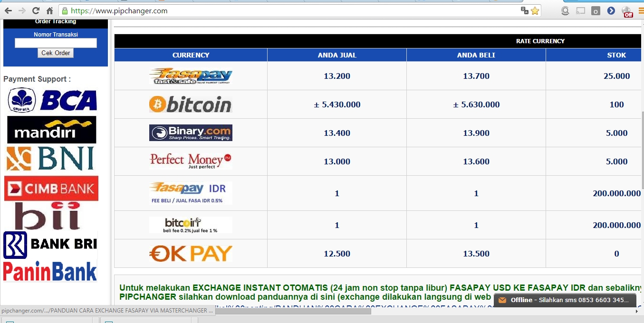Click FasaPay IDR stock 200.000.000

(617, 193)
